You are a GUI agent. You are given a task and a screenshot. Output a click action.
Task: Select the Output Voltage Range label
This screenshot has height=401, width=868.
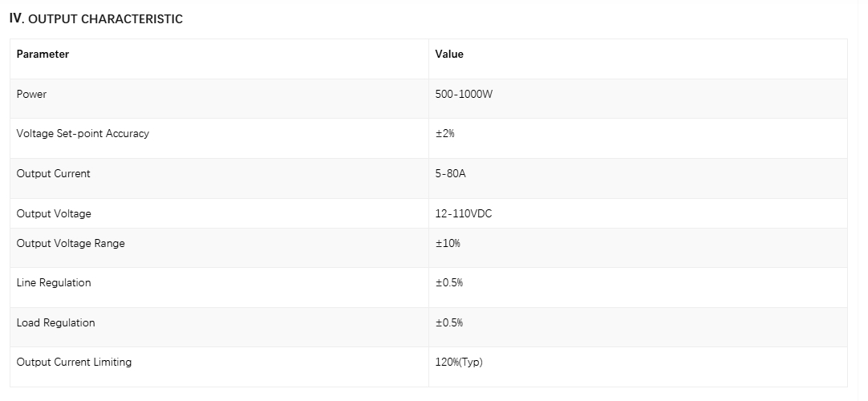pos(71,243)
